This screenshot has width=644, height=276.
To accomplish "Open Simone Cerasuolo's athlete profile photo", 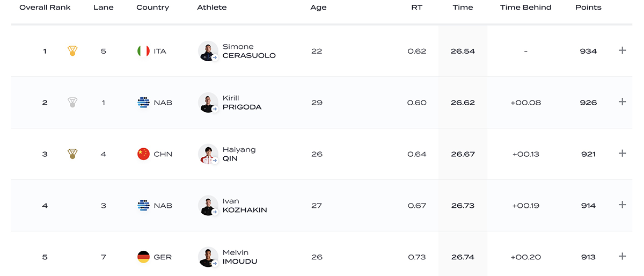I will tap(208, 51).
